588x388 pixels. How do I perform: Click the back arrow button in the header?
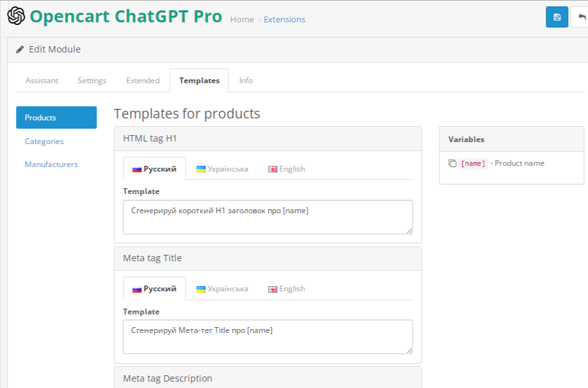tap(580, 17)
